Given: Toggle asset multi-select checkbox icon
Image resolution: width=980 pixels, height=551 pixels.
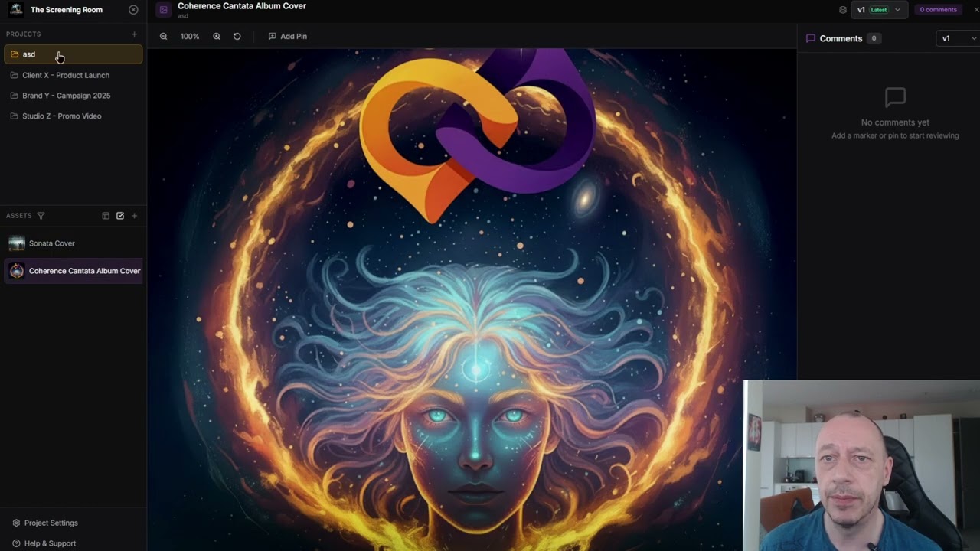Looking at the screenshot, I should (x=120, y=216).
